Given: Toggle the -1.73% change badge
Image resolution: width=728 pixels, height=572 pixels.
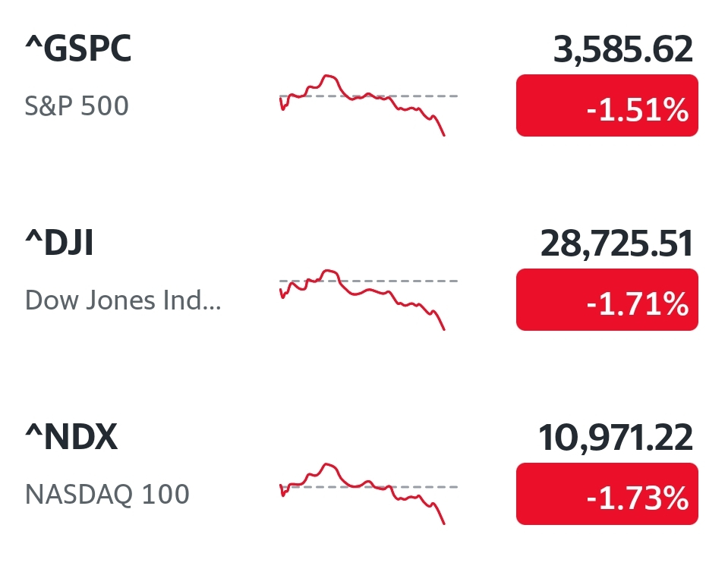Looking at the screenshot, I should (607, 494).
